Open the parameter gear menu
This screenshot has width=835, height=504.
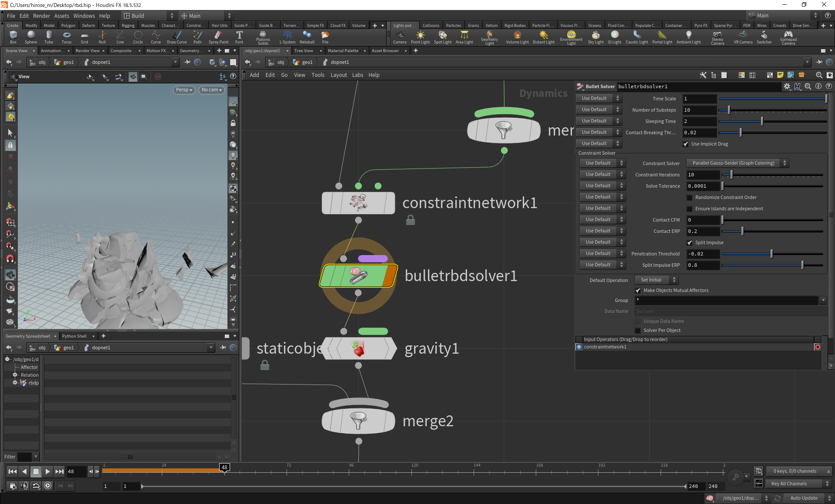pyautogui.click(x=787, y=86)
